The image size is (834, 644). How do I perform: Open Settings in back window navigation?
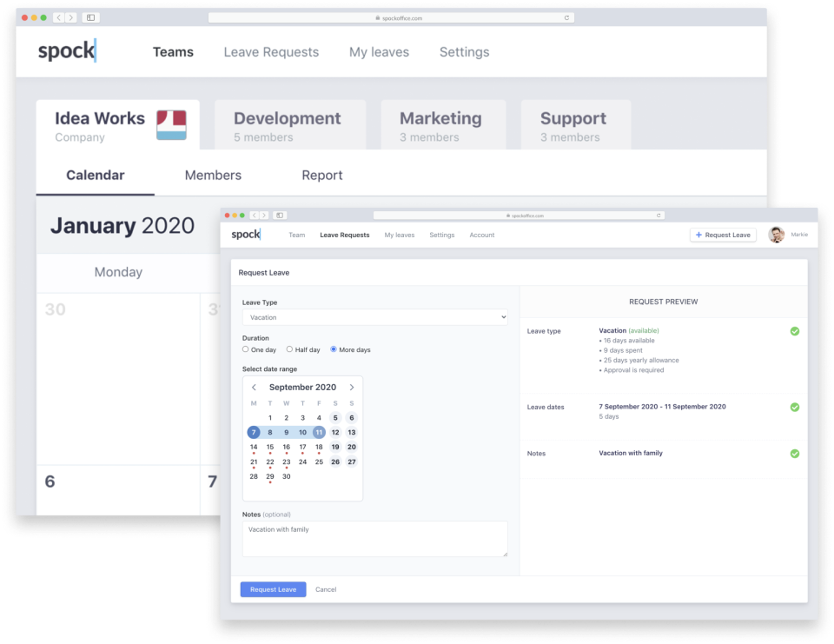click(464, 51)
